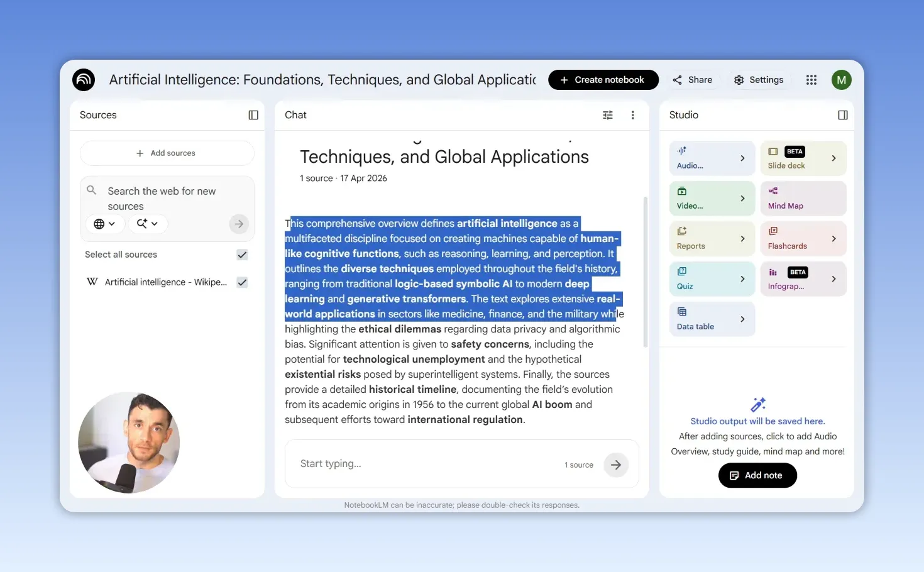924x572 pixels.
Task: Expand Slide deck options chevron
Action: coord(834,158)
